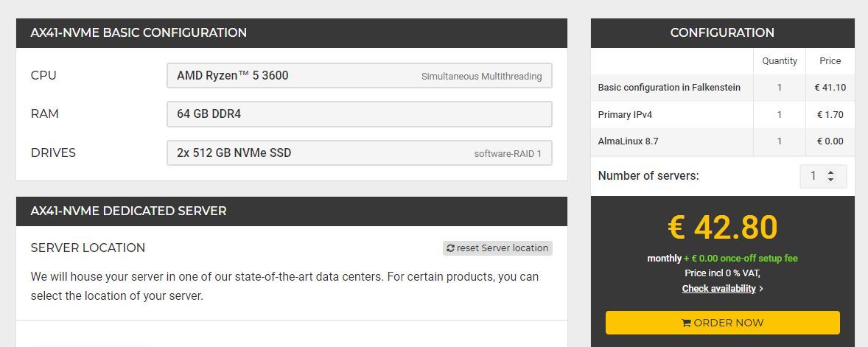This screenshot has height=347, width=868.
Task: Click the € 1.70 price cell
Action: point(830,114)
